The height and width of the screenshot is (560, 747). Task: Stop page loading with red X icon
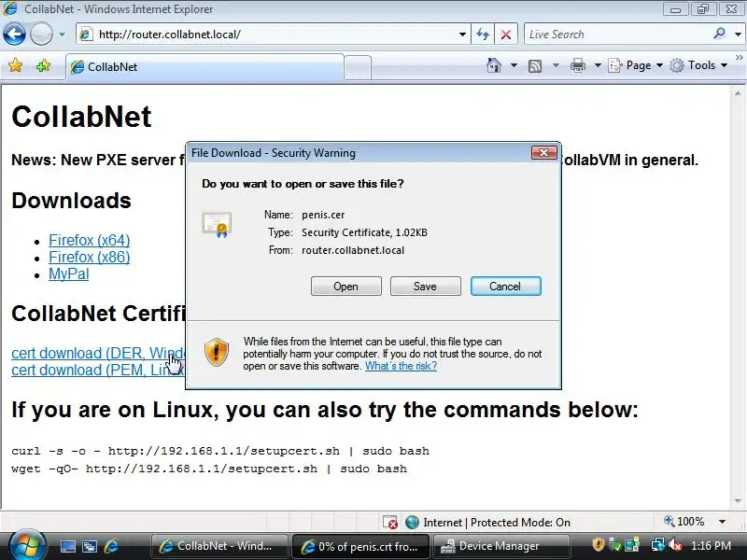[506, 35]
